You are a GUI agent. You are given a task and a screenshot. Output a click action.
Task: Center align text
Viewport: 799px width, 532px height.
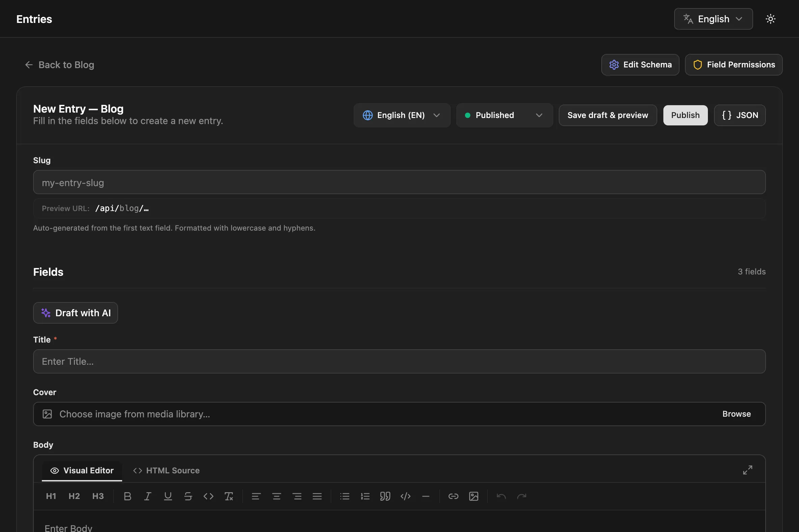(276, 496)
